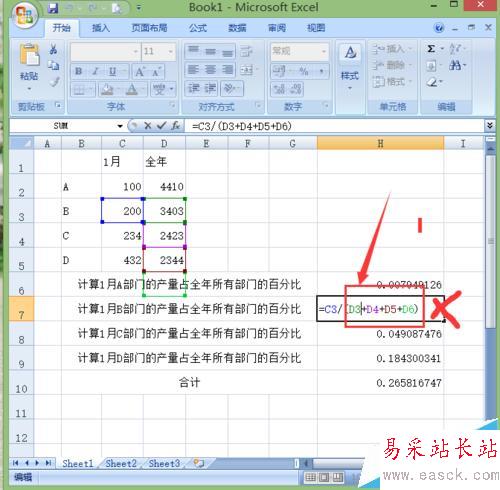Screen dimensions: 500x490
Task: Click Decrease Decimal icon
Action: tap(296, 89)
